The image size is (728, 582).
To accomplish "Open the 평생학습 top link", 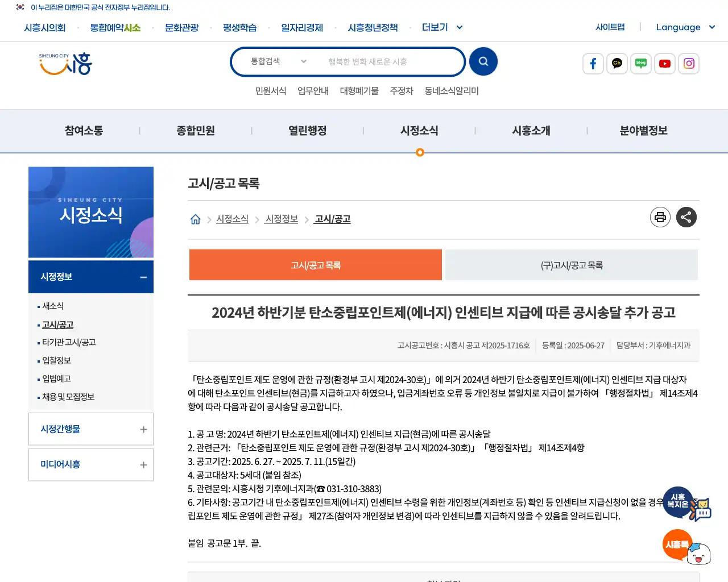I will pyautogui.click(x=240, y=28).
